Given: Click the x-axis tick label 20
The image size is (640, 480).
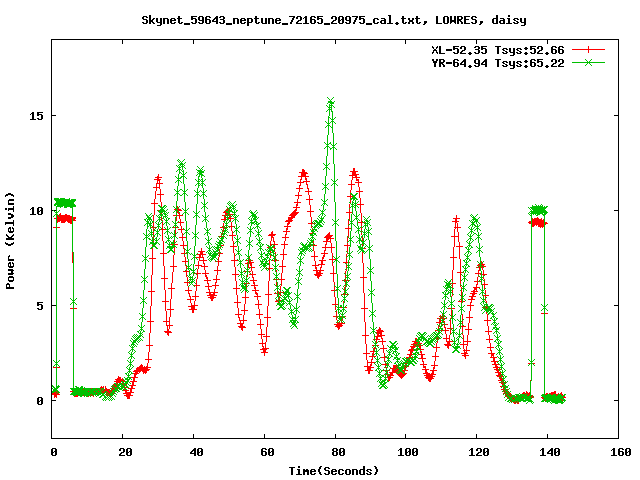Looking at the screenshot, I should [125, 452].
